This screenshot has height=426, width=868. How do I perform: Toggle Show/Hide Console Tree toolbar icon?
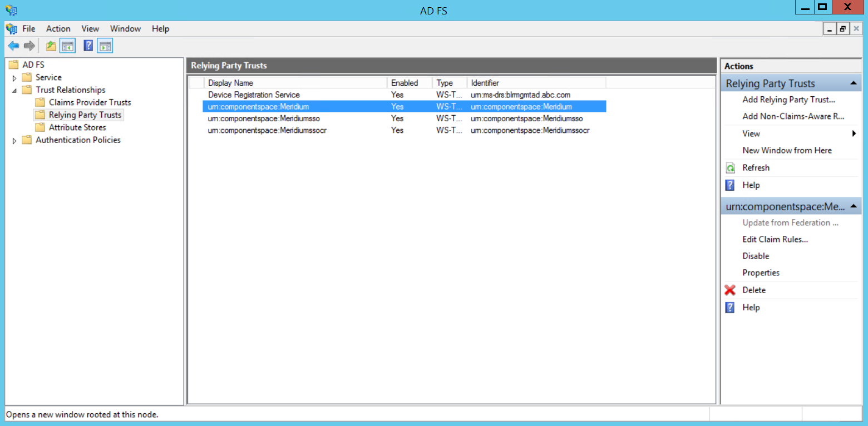68,46
